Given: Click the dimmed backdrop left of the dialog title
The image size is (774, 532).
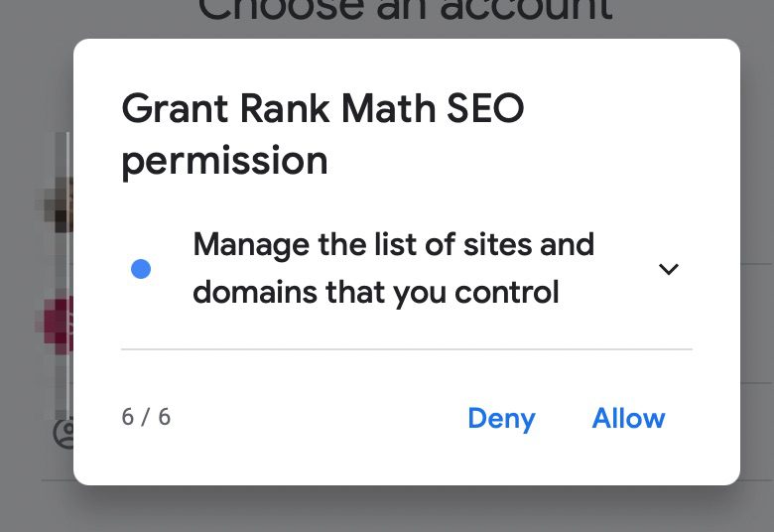Looking at the screenshot, I should pos(36,109).
